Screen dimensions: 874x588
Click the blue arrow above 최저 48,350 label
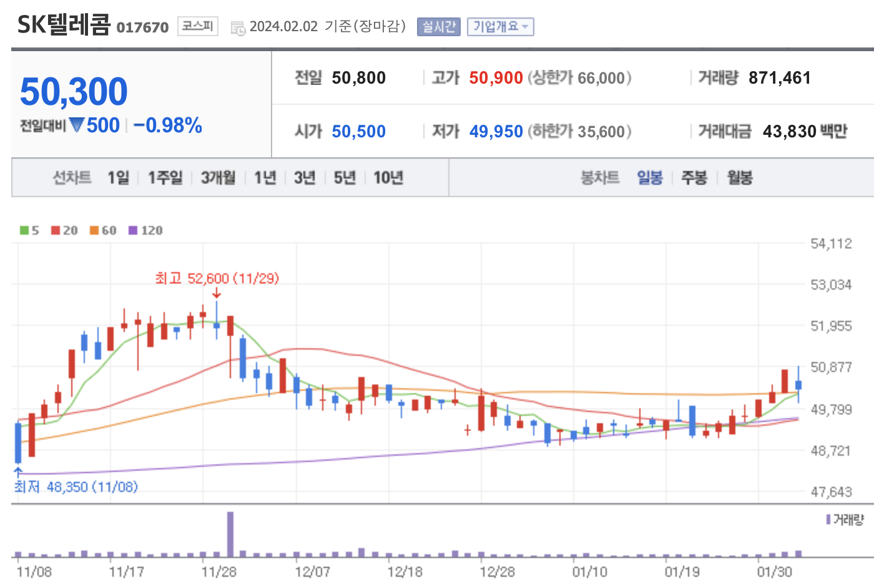click(18, 473)
